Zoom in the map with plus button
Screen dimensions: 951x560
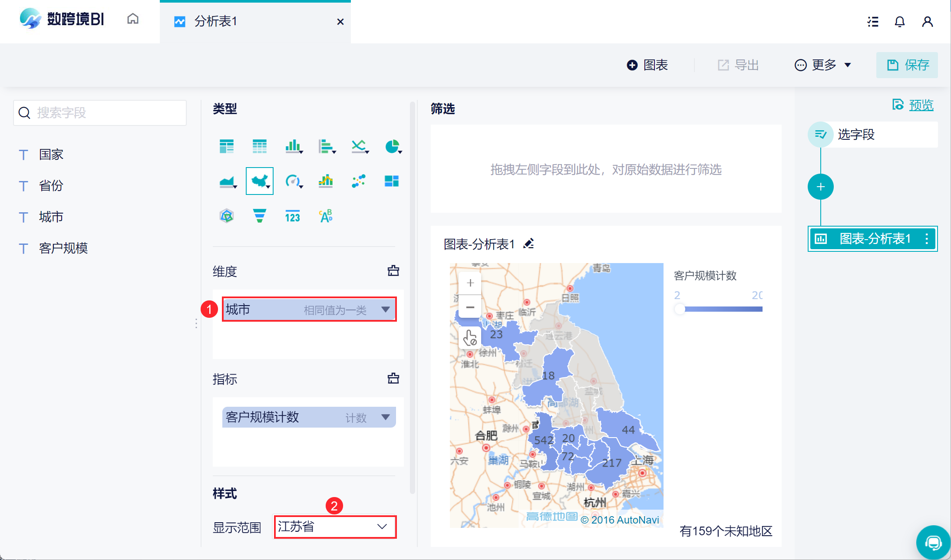pyautogui.click(x=470, y=283)
